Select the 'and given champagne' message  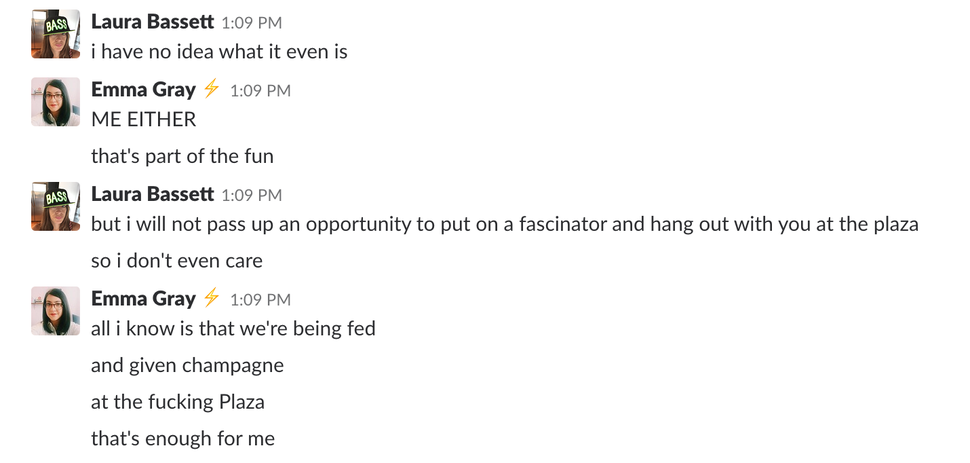pyautogui.click(x=187, y=365)
